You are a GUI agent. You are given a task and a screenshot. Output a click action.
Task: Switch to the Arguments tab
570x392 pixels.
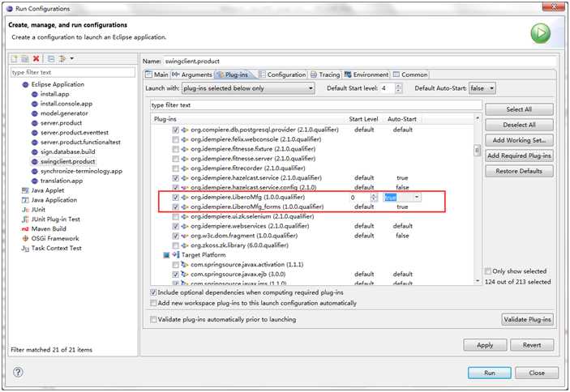pyautogui.click(x=192, y=75)
